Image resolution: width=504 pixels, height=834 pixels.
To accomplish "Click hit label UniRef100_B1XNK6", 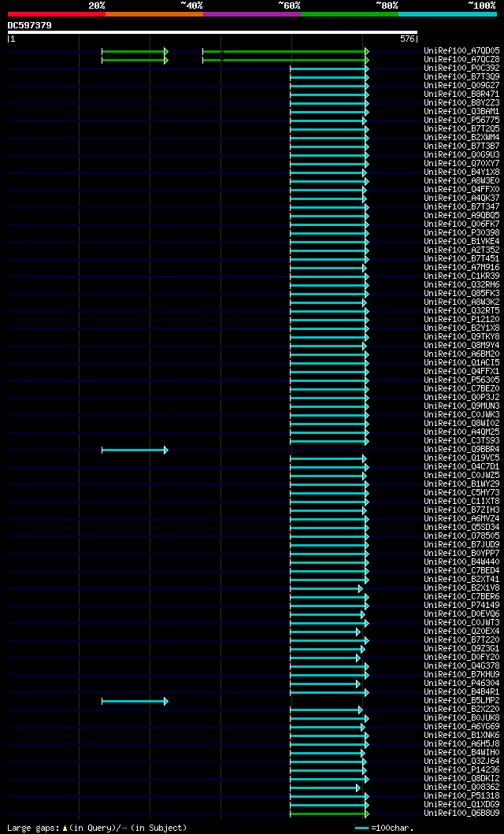I will (461, 735).
